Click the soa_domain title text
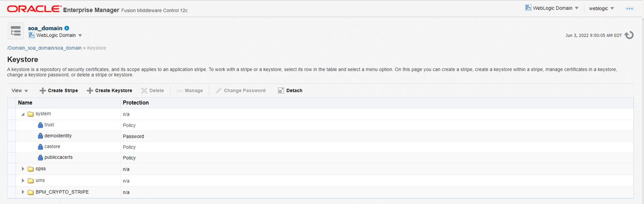 coord(45,28)
